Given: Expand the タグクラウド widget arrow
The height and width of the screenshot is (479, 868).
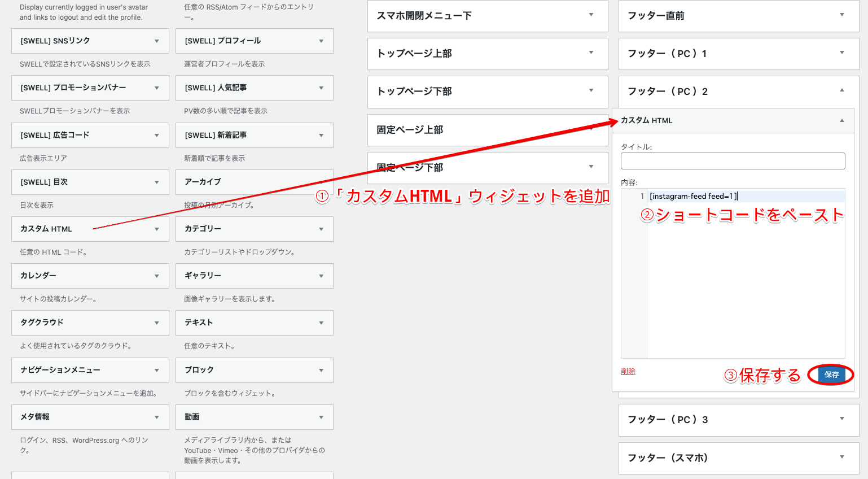Looking at the screenshot, I should click(157, 323).
